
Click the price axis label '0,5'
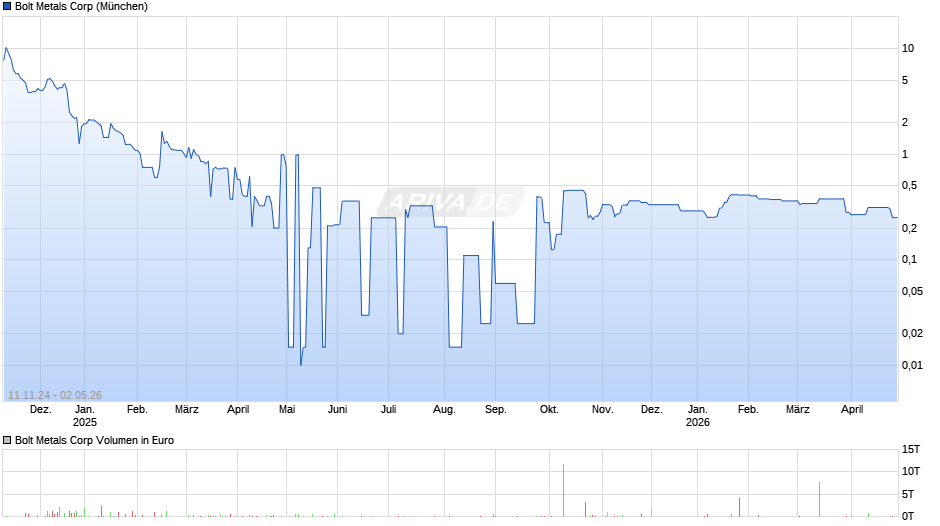coord(909,186)
